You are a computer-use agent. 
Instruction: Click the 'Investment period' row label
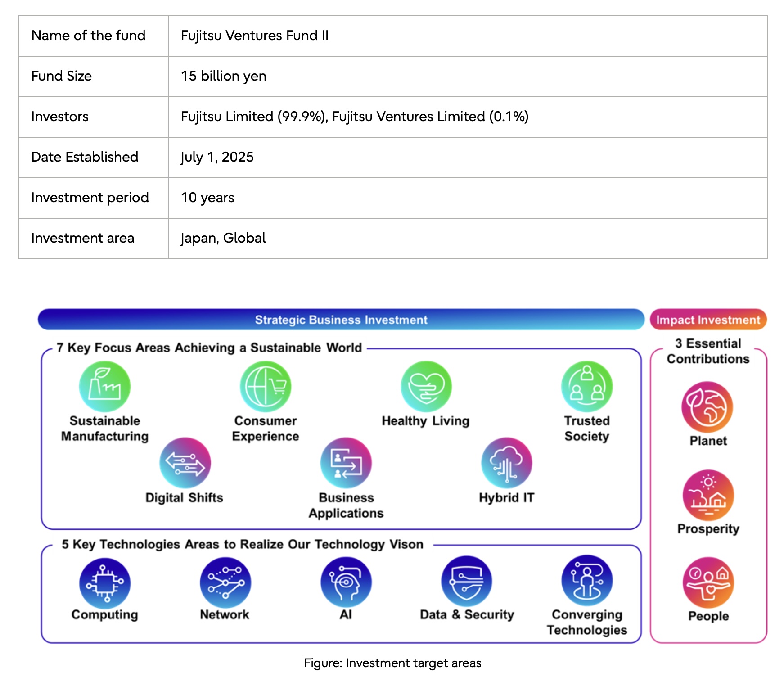[90, 198]
